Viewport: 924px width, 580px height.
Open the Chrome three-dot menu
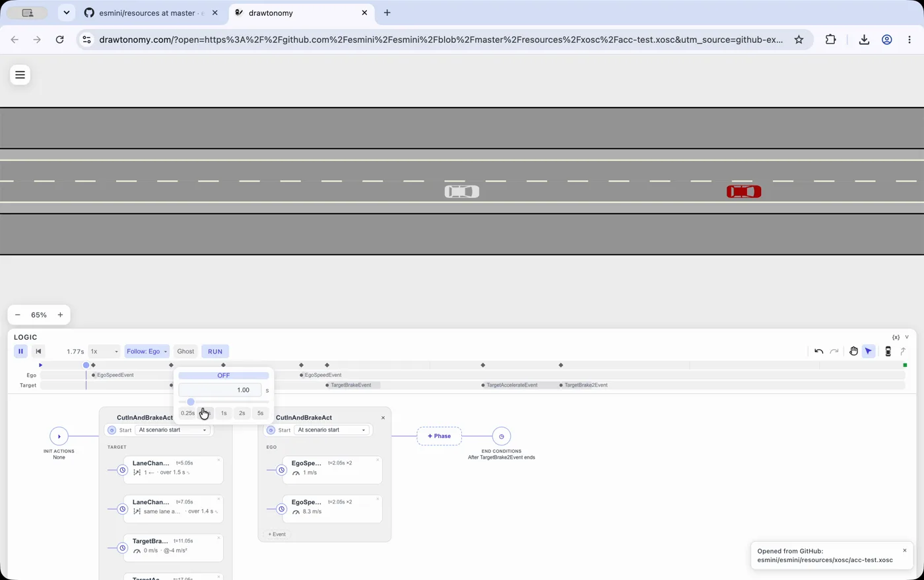tap(909, 40)
